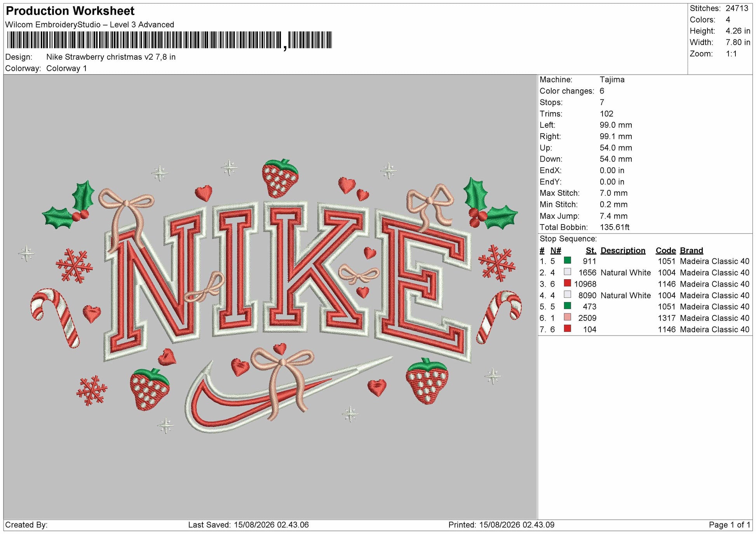Select design name "Nike Strawberry christmas v2 7,8 in"

(x=111, y=57)
